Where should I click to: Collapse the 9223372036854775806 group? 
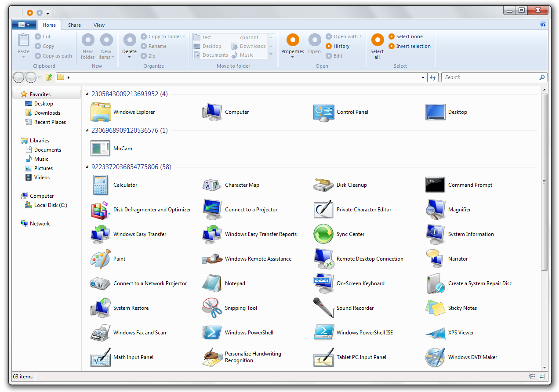pyautogui.click(x=87, y=167)
